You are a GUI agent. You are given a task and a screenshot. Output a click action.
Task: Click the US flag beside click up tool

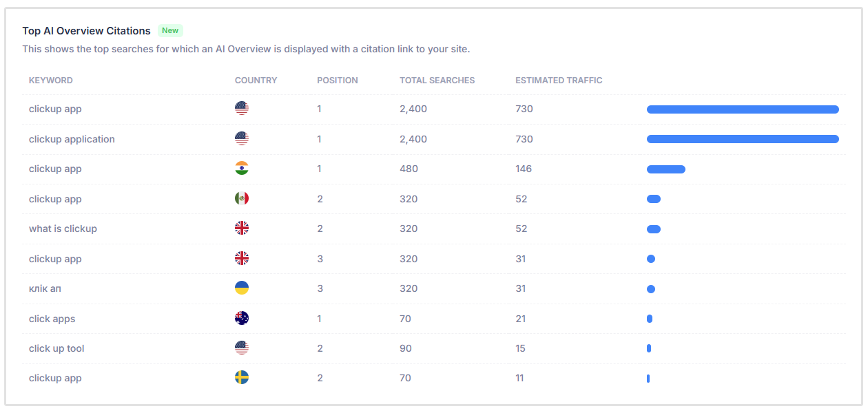pos(242,348)
